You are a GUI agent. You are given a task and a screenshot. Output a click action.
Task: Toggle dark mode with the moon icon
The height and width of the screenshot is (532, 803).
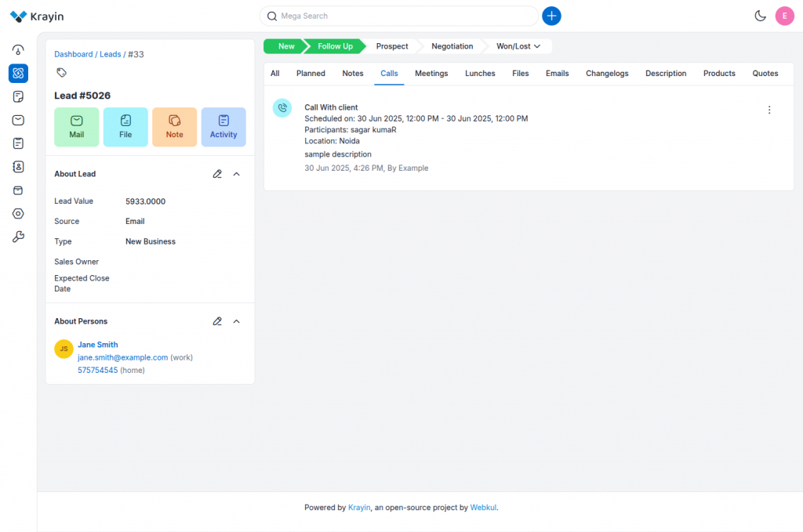click(x=760, y=16)
